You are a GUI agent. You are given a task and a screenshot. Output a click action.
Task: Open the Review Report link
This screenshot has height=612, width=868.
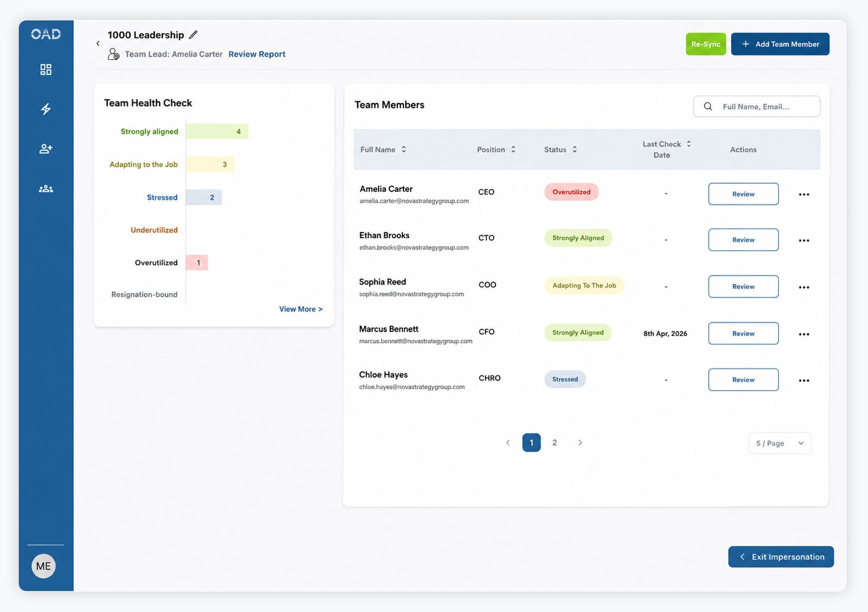coord(257,54)
